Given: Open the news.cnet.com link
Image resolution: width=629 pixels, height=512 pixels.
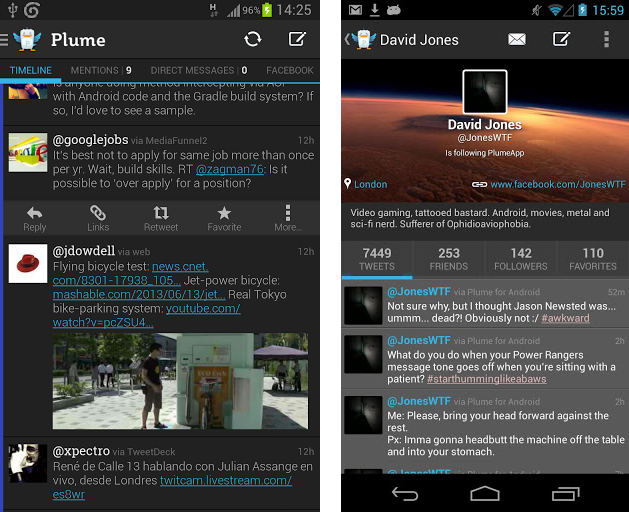Looking at the screenshot, I should pos(180,266).
